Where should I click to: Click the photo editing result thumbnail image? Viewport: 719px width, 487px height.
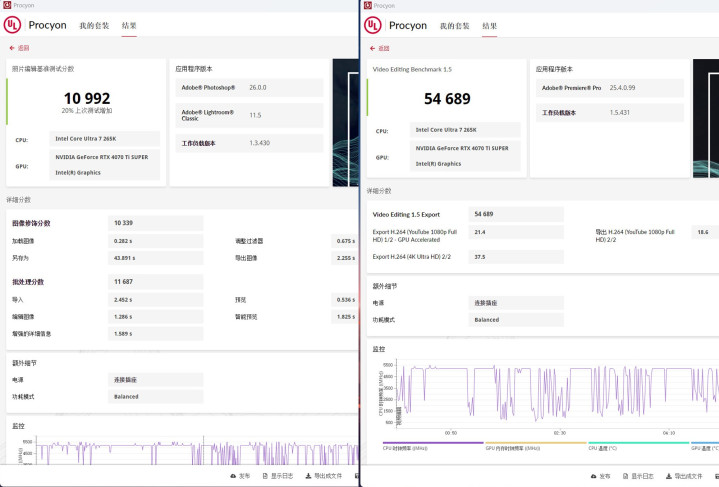click(x=345, y=120)
